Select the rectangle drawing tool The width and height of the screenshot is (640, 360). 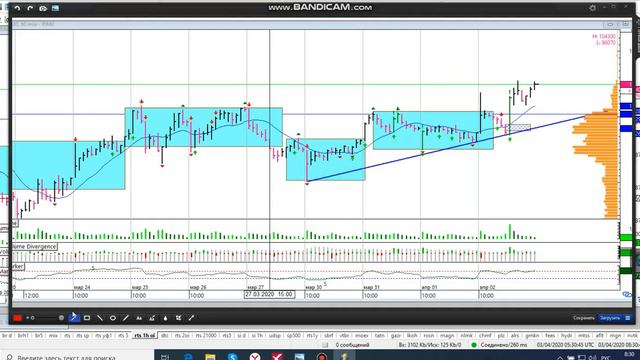[87, 318]
